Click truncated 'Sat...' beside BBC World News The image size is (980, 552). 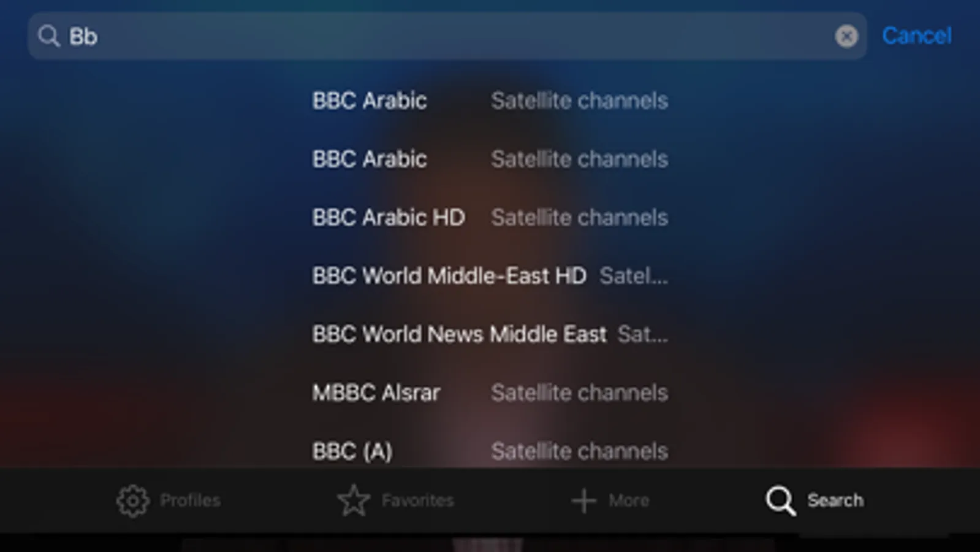coord(643,334)
